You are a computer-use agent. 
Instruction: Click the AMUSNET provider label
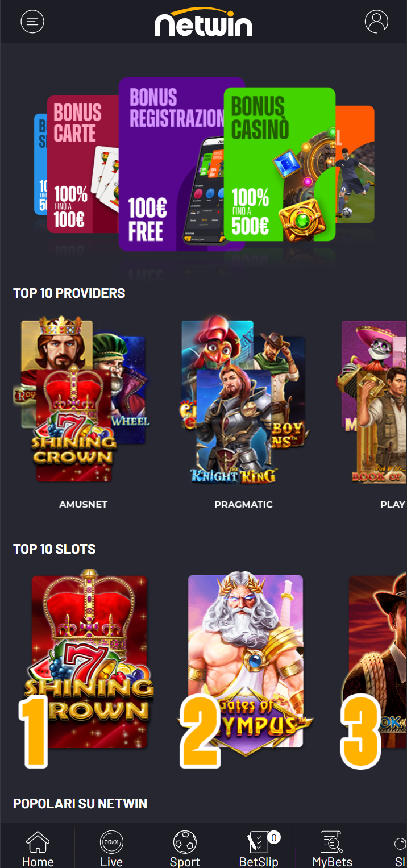click(x=83, y=504)
